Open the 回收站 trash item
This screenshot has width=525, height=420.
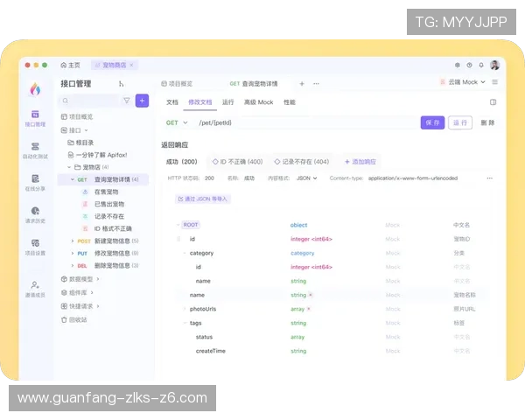click(x=74, y=320)
